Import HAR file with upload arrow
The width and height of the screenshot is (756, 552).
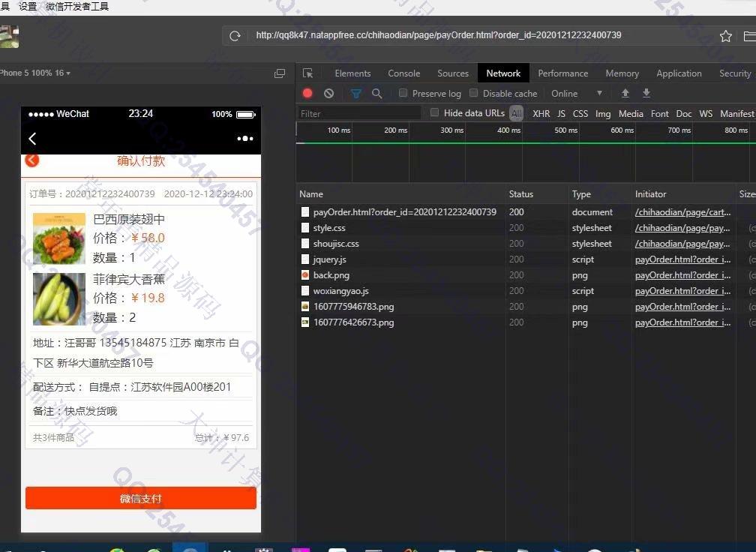(625, 93)
